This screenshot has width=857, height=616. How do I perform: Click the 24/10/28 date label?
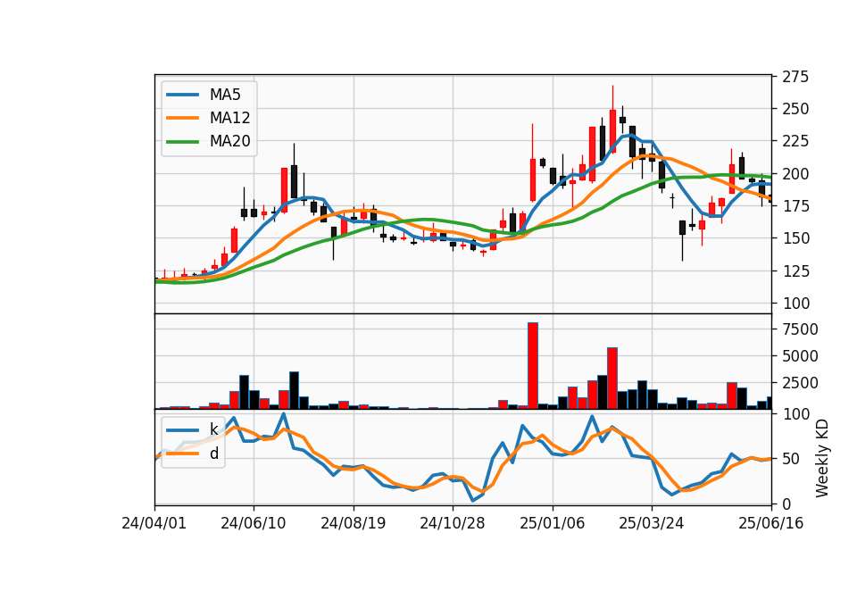tap(453, 523)
